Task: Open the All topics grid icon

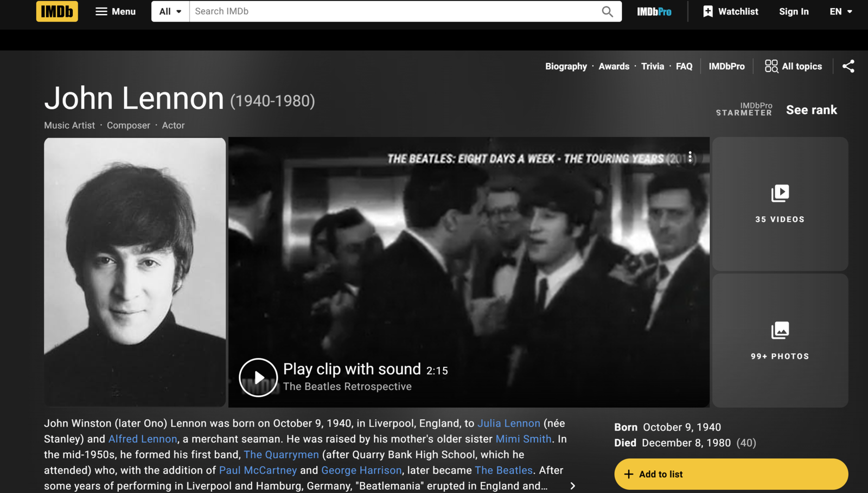Action: click(771, 66)
